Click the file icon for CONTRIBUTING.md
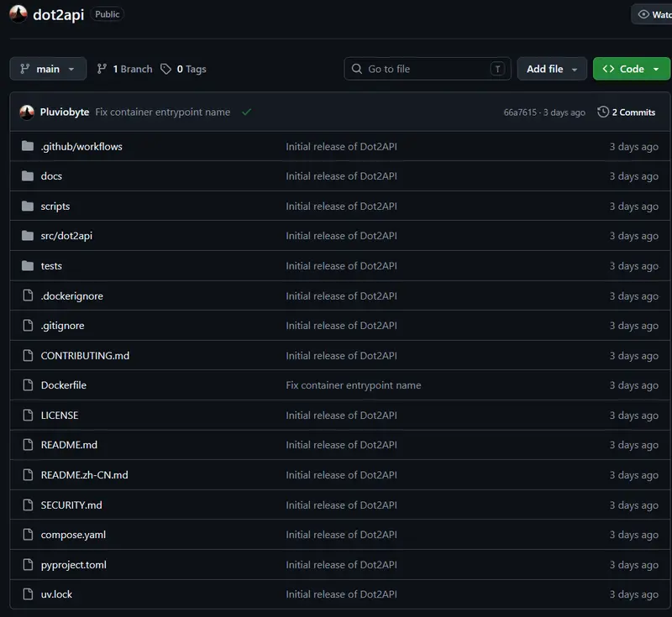 pyautogui.click(x=28, y=355)
